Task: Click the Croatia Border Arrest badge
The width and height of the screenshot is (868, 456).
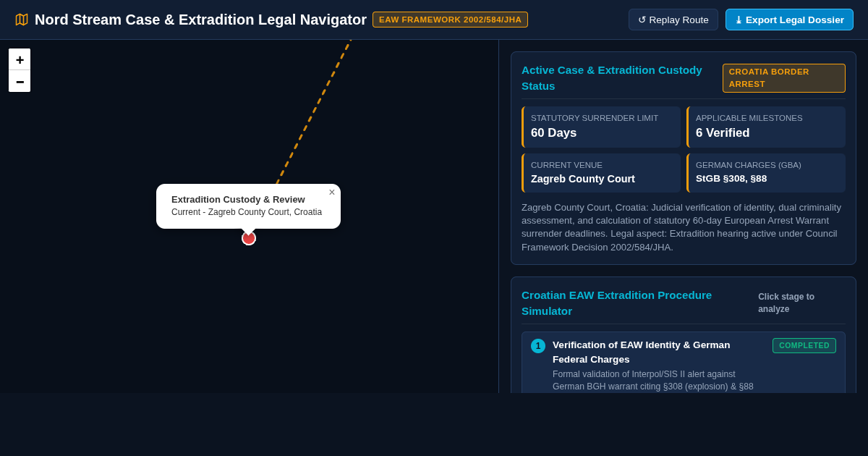Action: [784, 78]
